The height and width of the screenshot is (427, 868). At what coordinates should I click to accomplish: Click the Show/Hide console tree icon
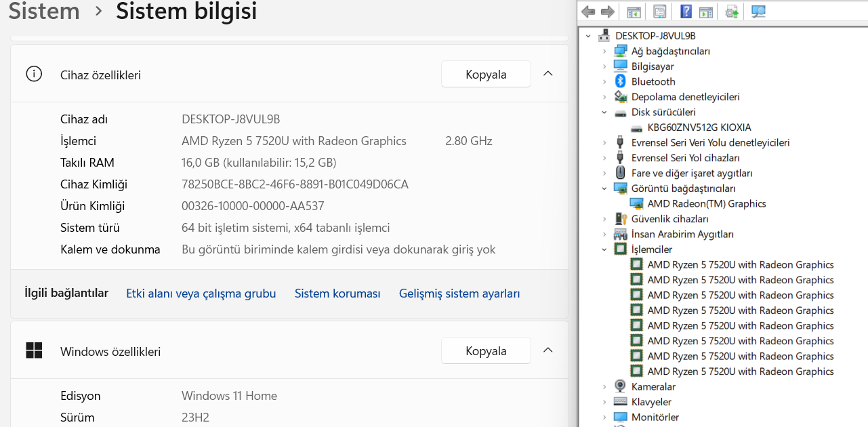[634, 12]
